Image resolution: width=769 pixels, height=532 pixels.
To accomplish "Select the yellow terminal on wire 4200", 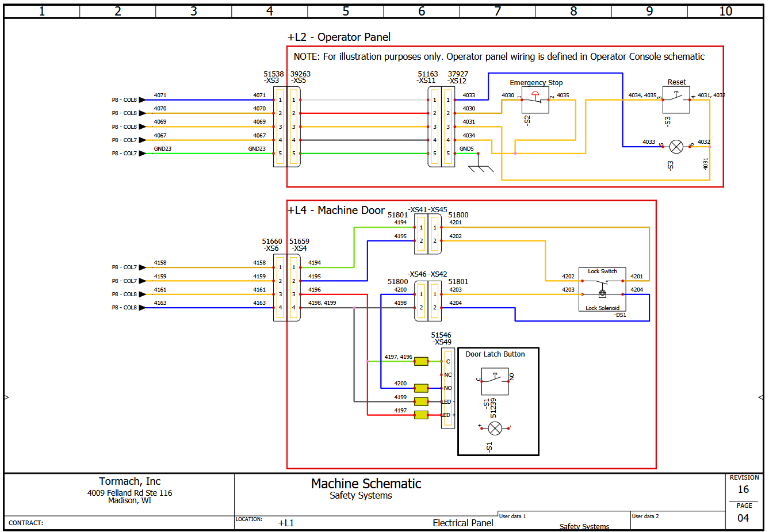I will (x=421, y=388).
